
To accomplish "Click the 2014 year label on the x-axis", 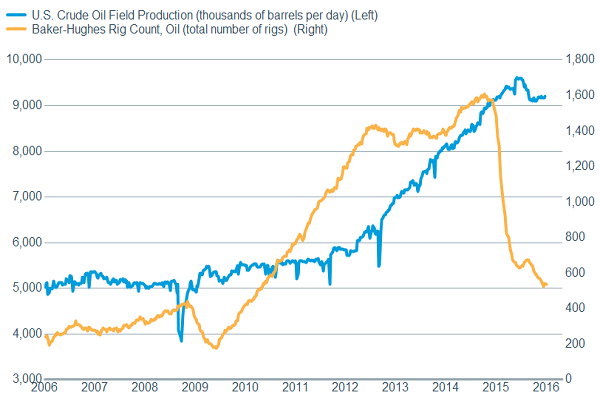I will click(445, 387).
